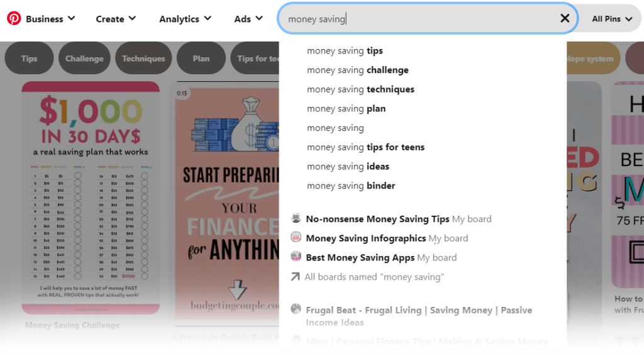Click inside the money saving search field
The image size is (644, 356).
pos(419,18)
